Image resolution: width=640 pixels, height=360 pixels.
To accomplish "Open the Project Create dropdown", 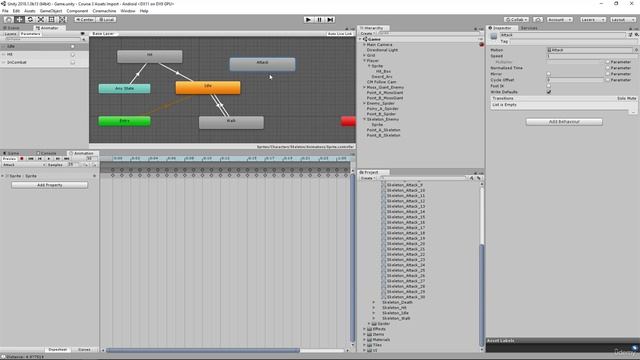I will (367, 178).
